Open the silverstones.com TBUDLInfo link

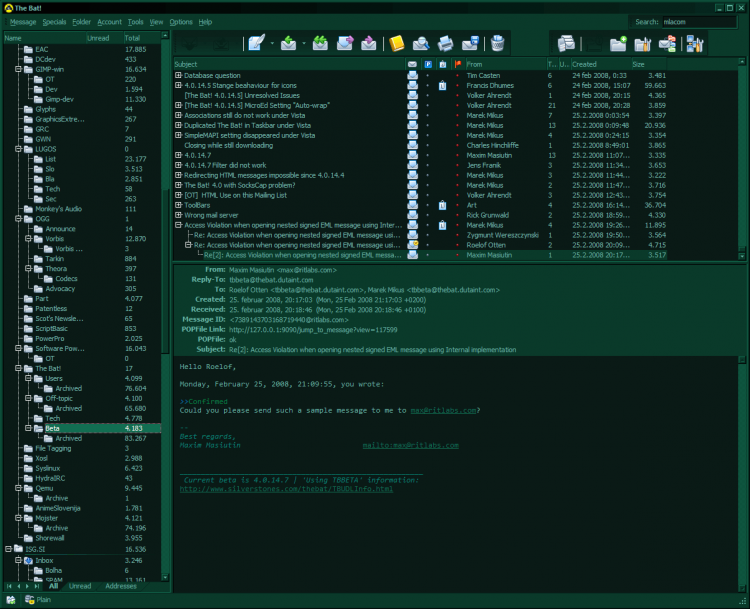286,489
